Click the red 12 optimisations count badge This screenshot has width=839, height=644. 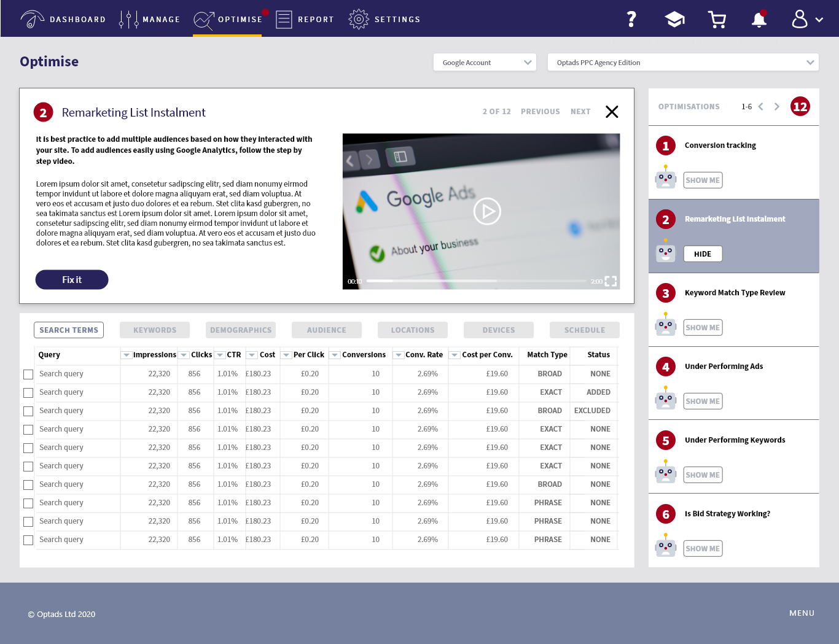tap(800, 107)
